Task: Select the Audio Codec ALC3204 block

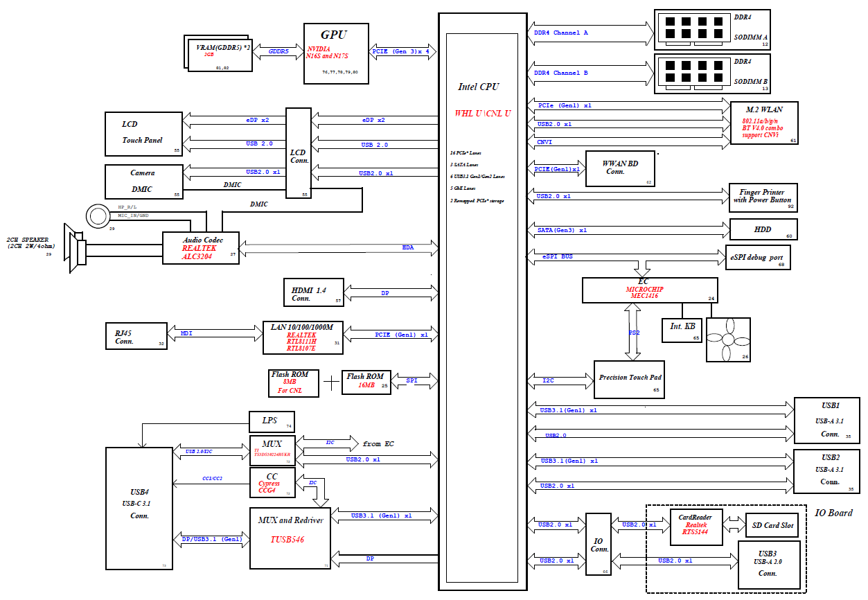Action: (201, 247)
